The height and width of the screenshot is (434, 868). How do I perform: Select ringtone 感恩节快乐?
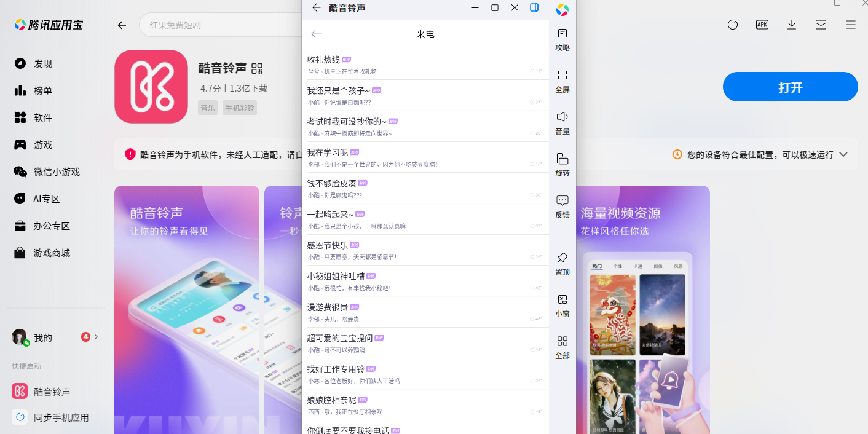(425, 250)
